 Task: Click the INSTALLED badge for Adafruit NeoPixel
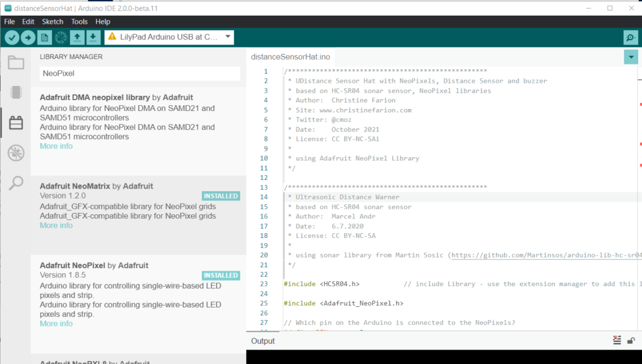click(221, 275)
